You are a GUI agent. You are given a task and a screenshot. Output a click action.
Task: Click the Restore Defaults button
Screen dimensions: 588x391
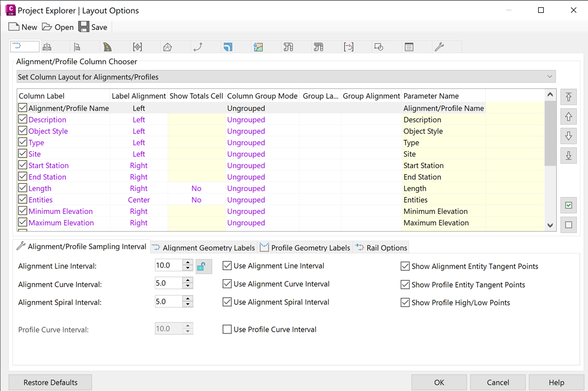[x=50, y=383]
